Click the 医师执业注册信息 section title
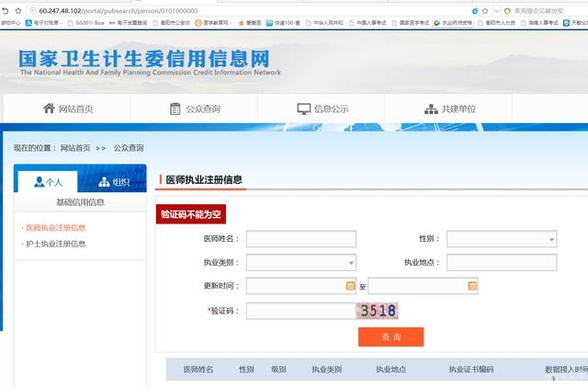 (204, 179)
